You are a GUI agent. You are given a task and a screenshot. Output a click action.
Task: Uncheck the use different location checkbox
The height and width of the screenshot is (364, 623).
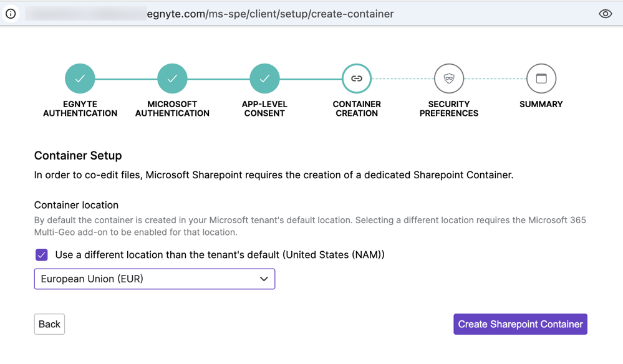[41, 255]
